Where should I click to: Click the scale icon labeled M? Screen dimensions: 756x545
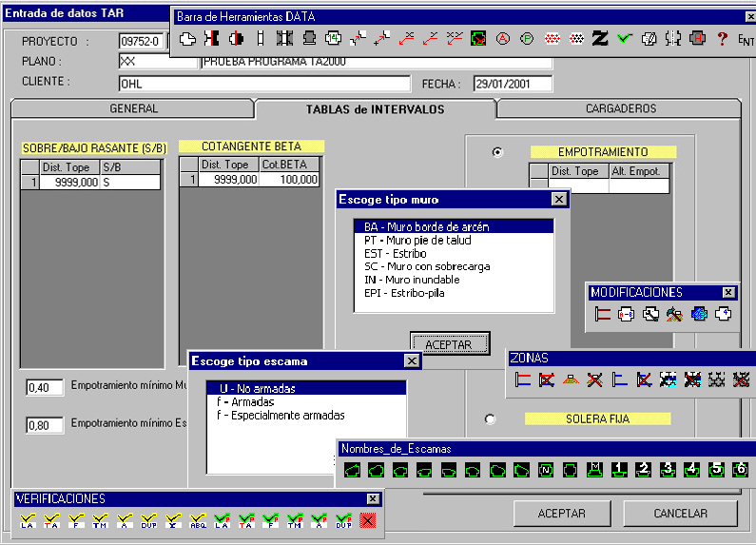click(x=595, y=470)
